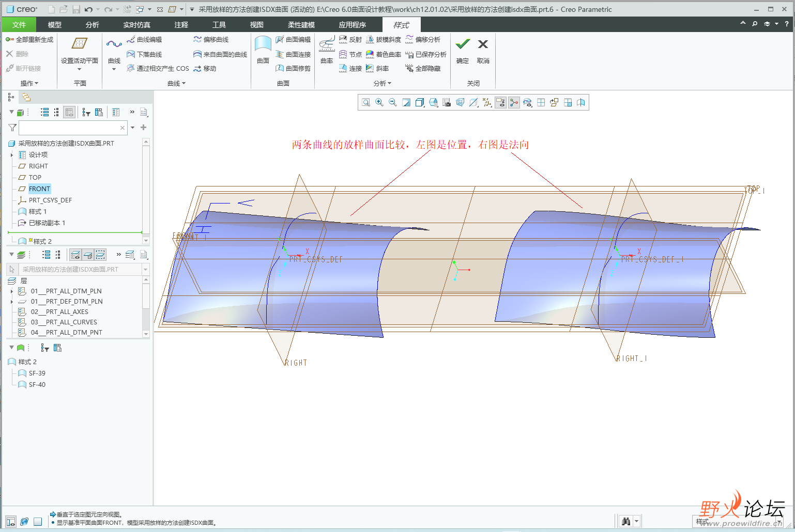The image size is (795, 532).
Task: Click 移动 (Move) button
Action: (x=205, y=68)
